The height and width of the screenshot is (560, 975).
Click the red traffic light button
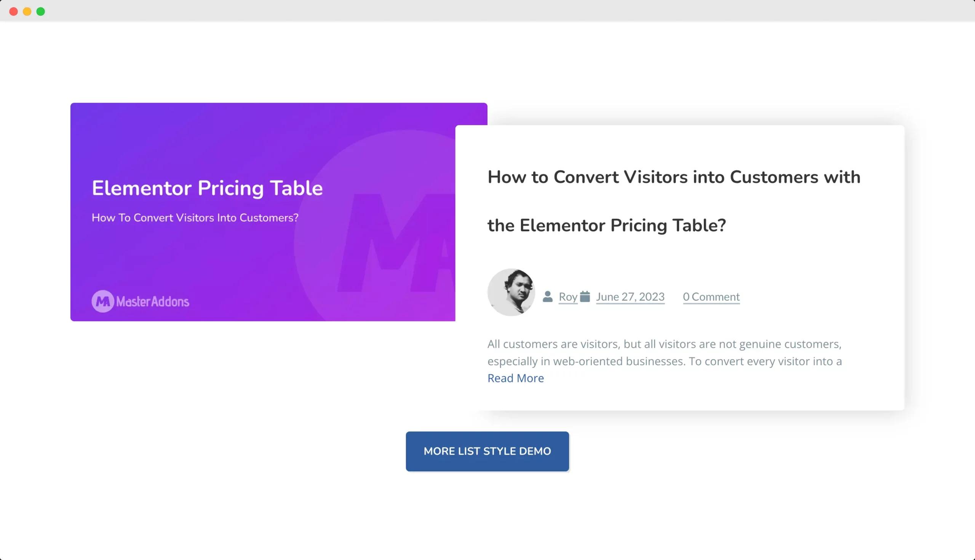click(x=14, y=11)
